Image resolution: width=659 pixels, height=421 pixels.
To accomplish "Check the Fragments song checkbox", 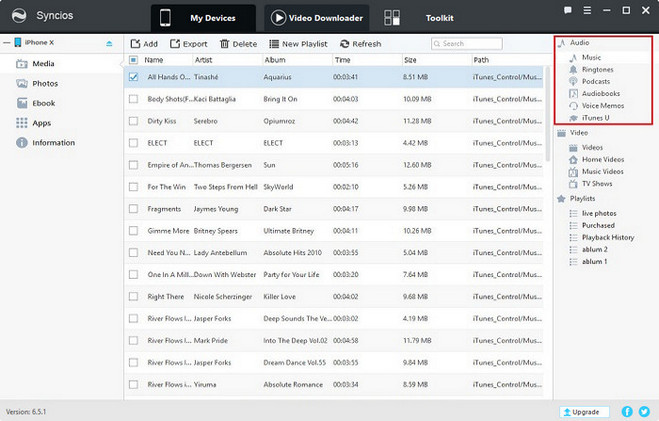I will [133, 209].
